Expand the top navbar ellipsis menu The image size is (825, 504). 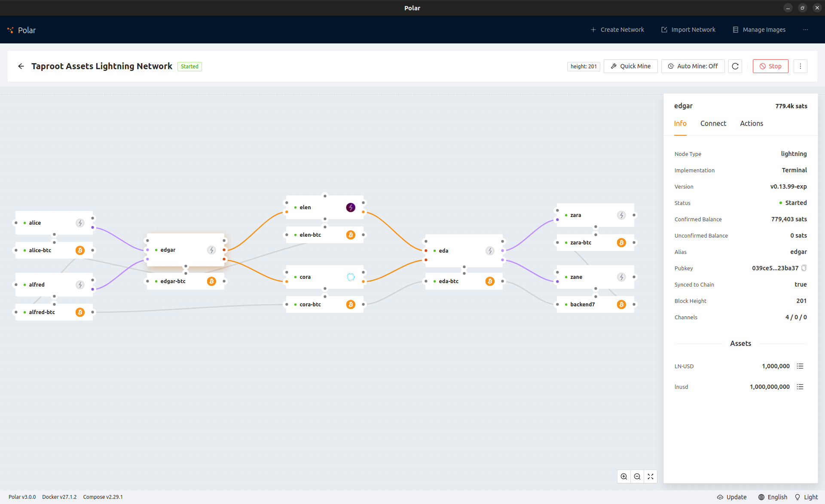805,30
